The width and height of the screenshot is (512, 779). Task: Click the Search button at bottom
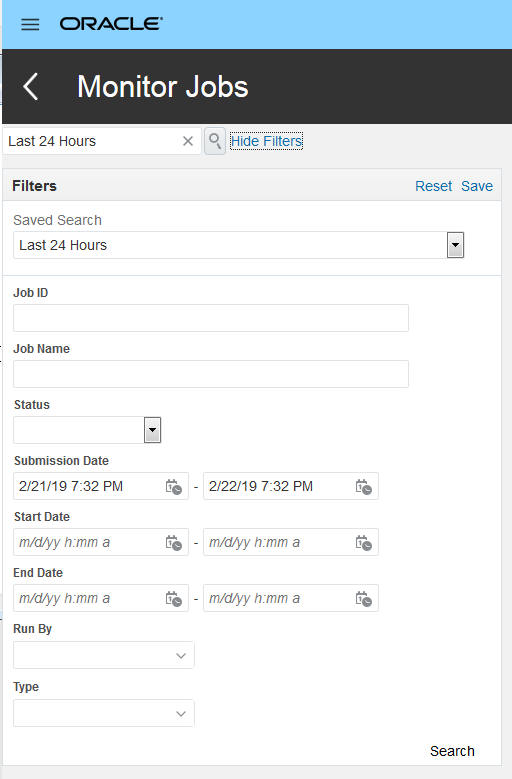coord(452,751)
